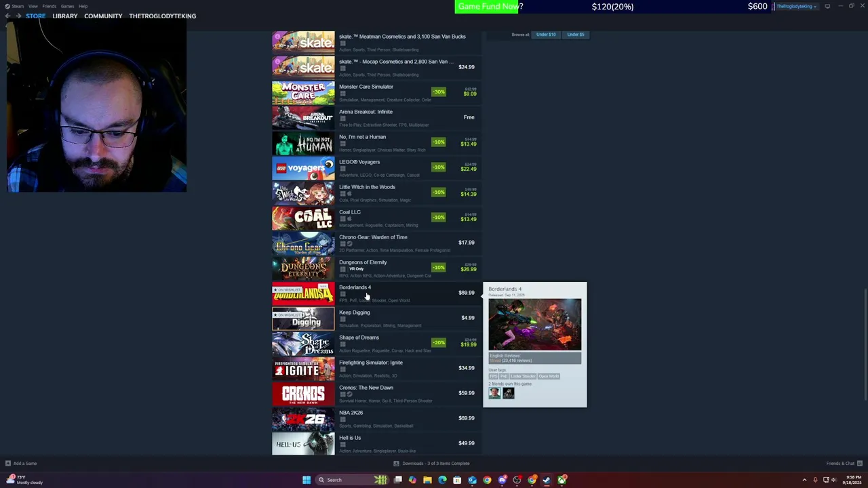The image size is (868, 488).
Task: Click the $24.99 skate. Mocap Cosmetics price
Action: coord(466,67)
